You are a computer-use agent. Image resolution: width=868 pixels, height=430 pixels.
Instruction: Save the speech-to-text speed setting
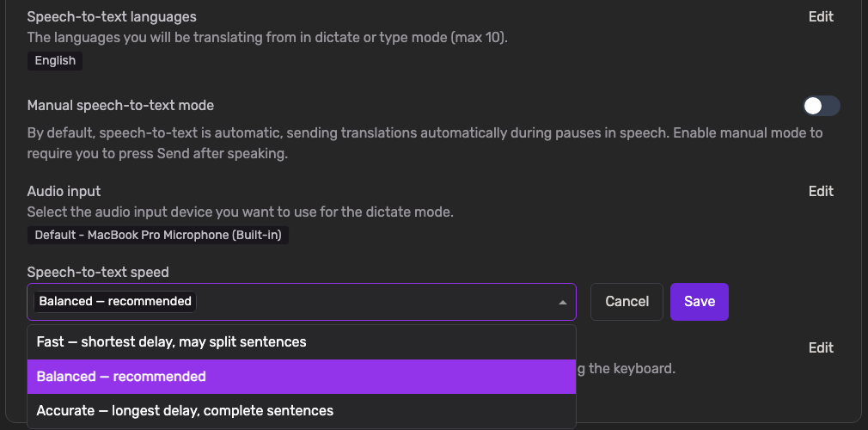coord(700,302)
